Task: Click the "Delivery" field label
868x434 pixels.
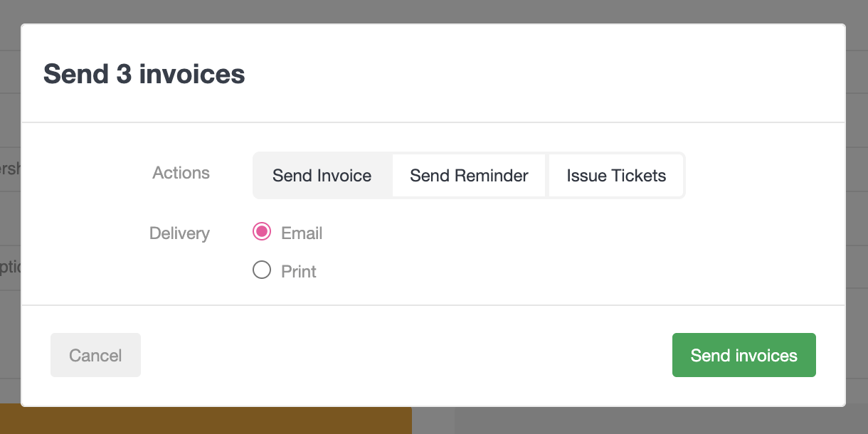Action: click(x=179, y=233)
